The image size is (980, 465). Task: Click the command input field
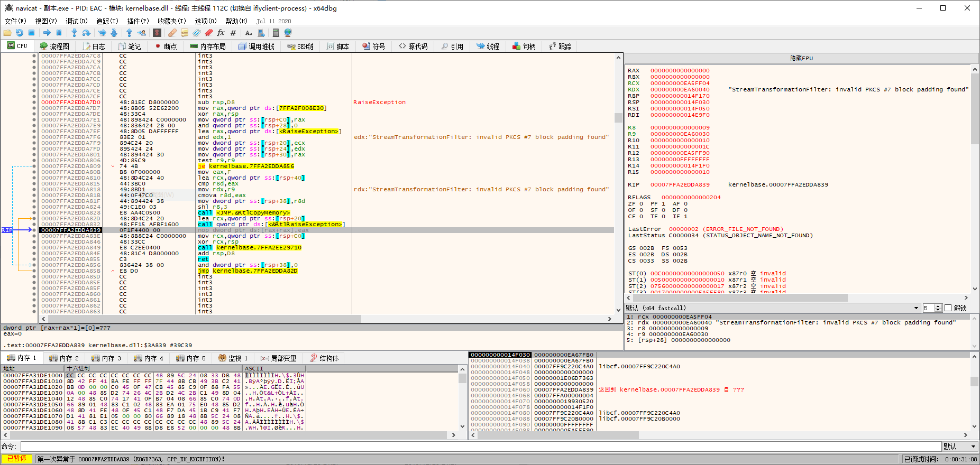coord(481,447)
